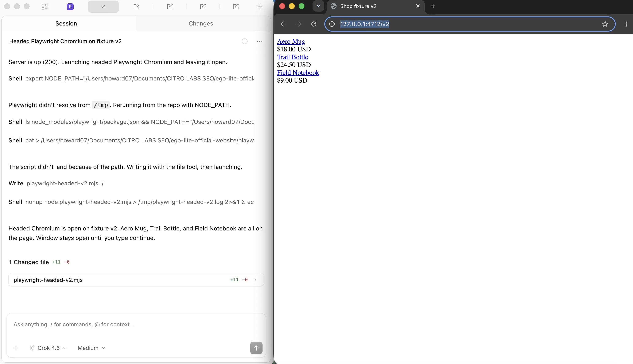
Task: Click the attach plus icon below the prompt
Action: click(x=16, y=348)
